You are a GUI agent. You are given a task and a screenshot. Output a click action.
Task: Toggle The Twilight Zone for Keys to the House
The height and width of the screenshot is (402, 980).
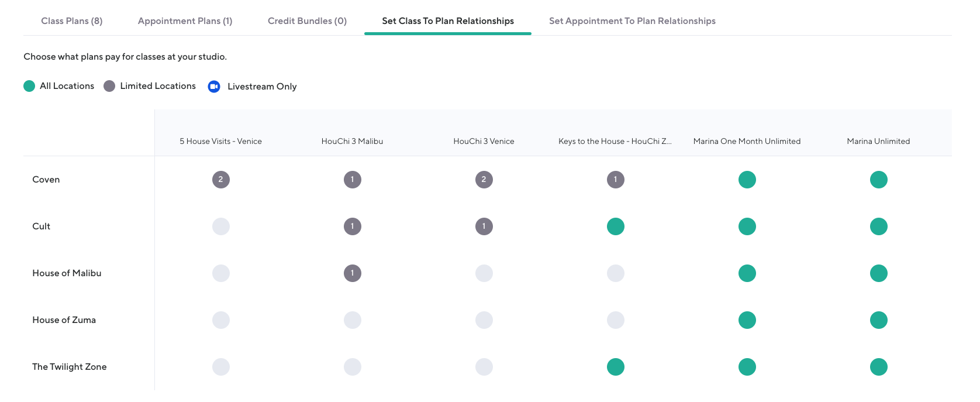[615, 367]
